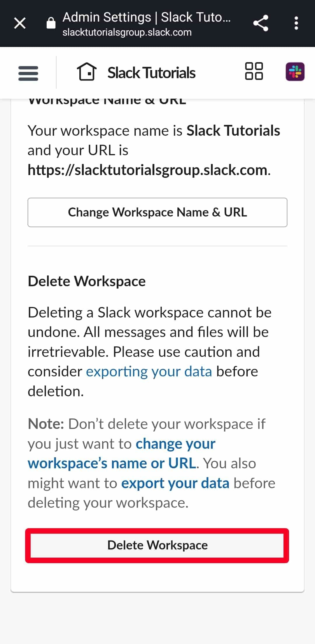Tap the bold Slack Tutorials workspace name
The image size is (315, 644).
[233, 130]
